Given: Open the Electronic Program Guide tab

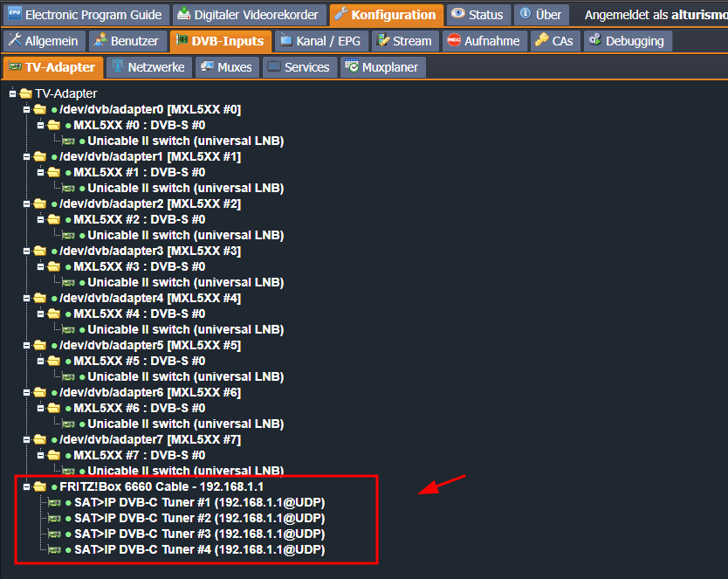Looking at the screenshot, I should tap(86, 15).
